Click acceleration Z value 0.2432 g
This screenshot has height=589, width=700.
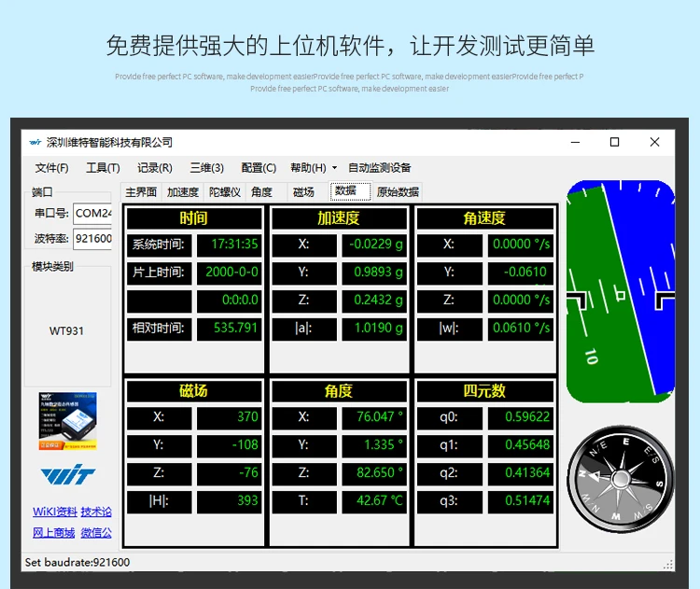tap(374, 300)
